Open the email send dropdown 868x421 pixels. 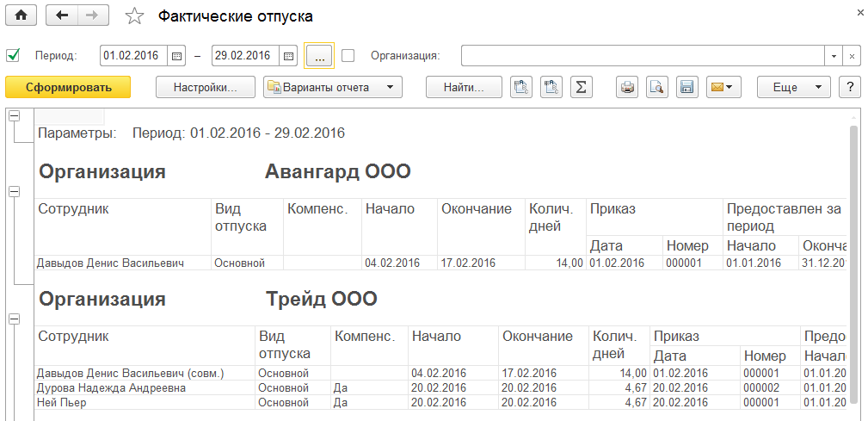pos(723,87)
